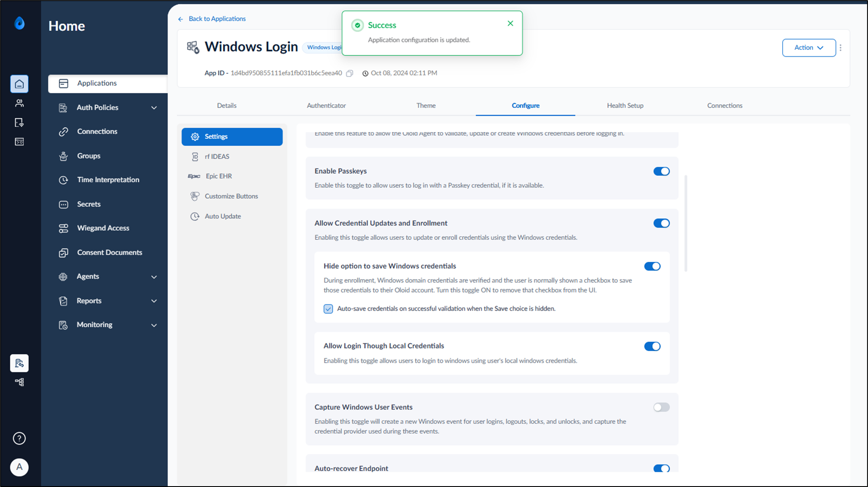Open the Action dropdown
The height and width of the screenshot is (487, 868).
point(809,48)
